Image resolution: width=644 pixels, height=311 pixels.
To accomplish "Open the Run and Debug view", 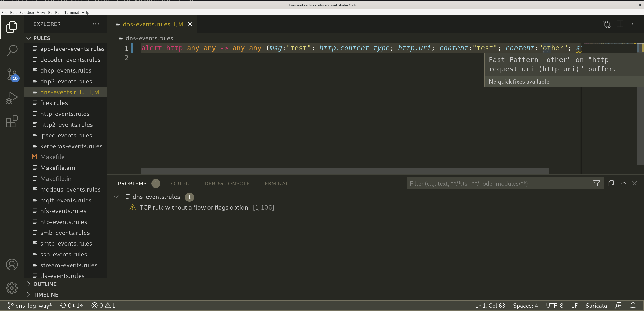I will 12,98.
